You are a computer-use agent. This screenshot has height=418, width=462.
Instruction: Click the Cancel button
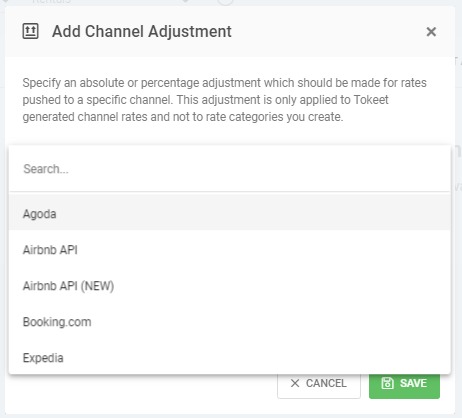coord(319,384)
